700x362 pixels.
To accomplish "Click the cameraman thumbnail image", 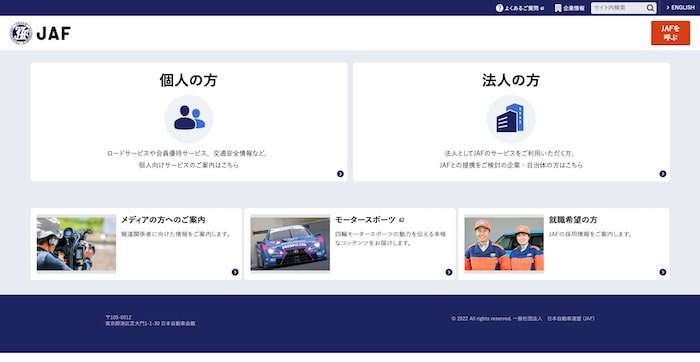I will 76,244.
